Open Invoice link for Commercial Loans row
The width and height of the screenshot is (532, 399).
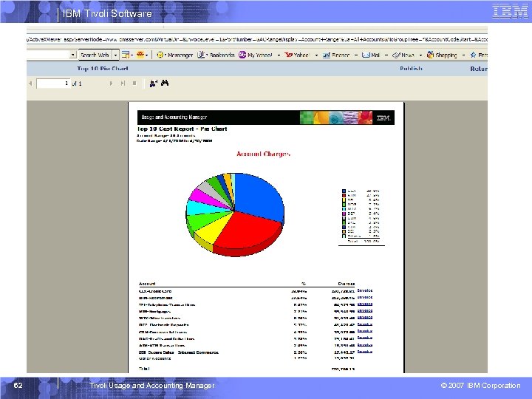[x=365, y=331]
